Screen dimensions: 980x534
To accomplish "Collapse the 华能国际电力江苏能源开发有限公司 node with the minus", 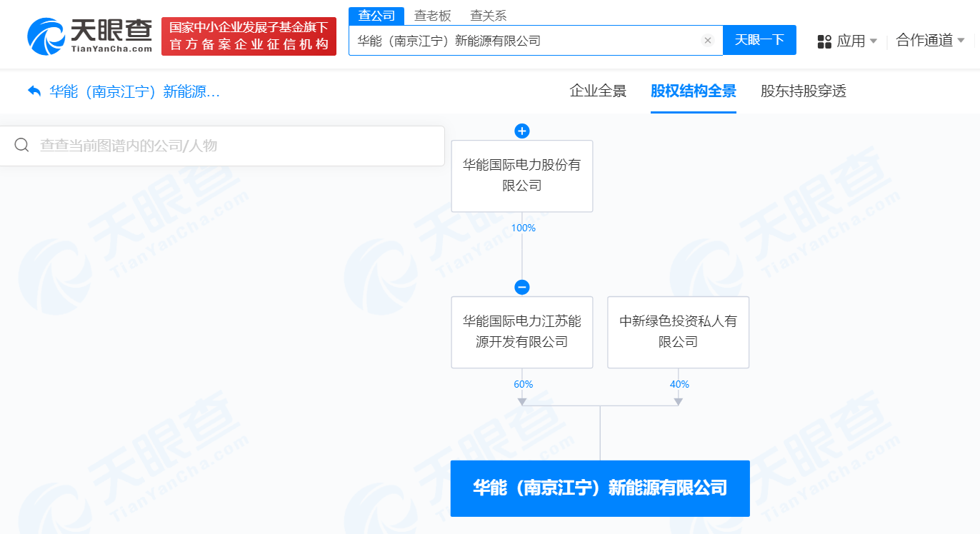I will pyautogui.click(x=522, y=288).
